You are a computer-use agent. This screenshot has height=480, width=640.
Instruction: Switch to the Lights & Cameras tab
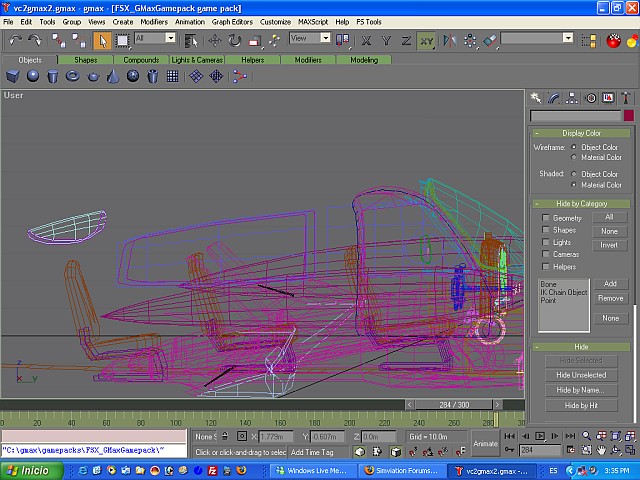(x=196, y=60)
